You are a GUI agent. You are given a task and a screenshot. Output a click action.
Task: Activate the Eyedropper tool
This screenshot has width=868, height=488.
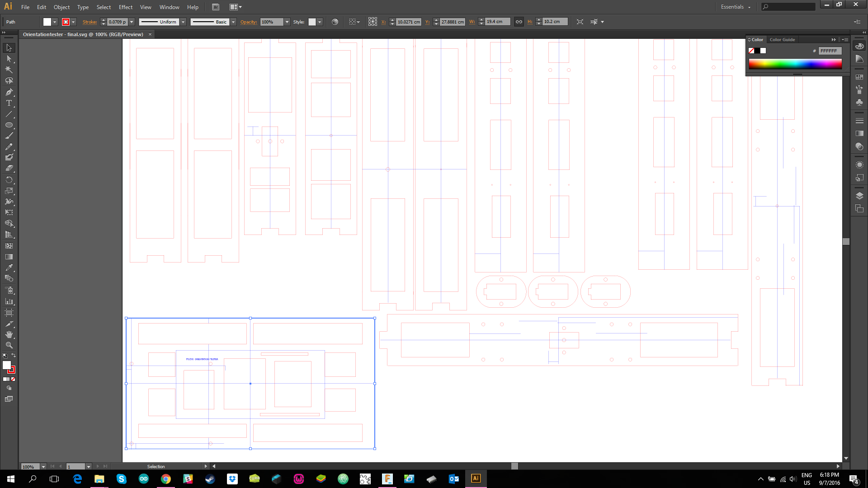click(x=9, y=267)
